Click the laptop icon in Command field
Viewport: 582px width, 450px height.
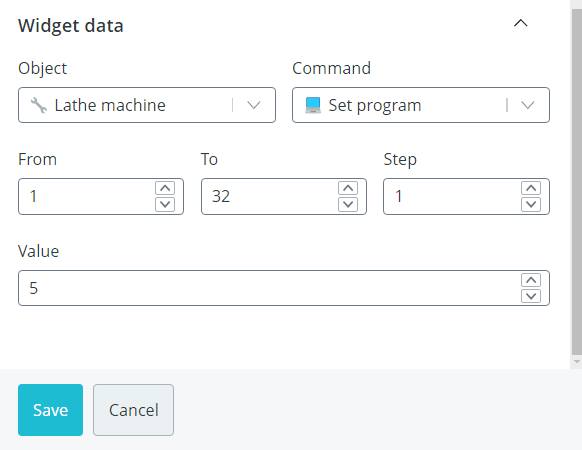pyautogui.click(x=313, y=105)
